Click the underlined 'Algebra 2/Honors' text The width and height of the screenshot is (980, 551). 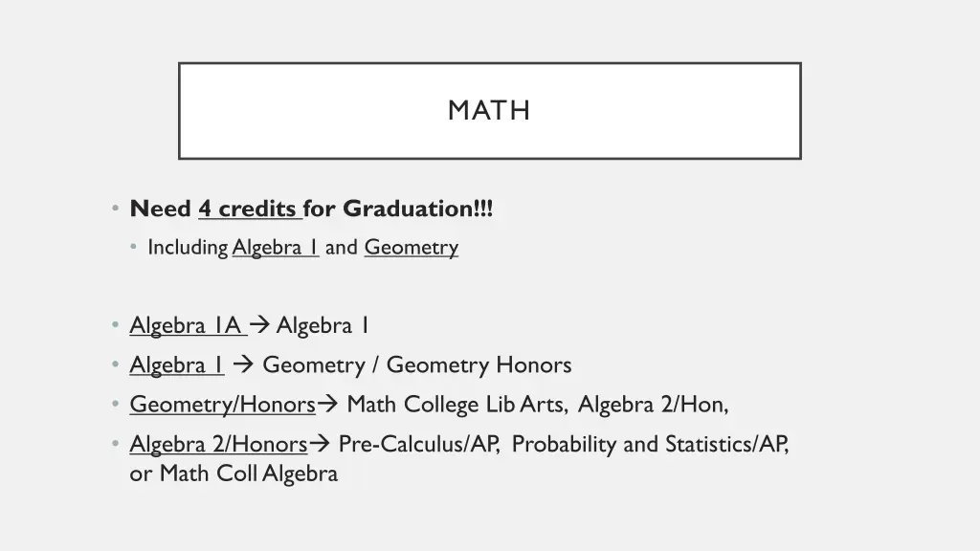[x=218, y=444]
